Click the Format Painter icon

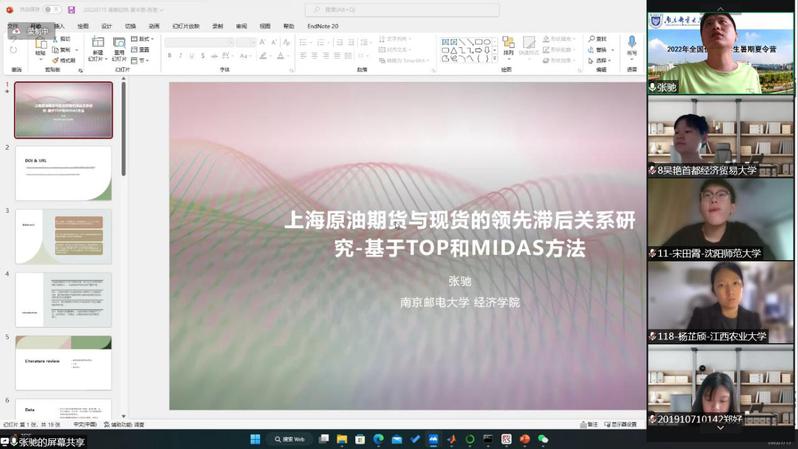65,60
